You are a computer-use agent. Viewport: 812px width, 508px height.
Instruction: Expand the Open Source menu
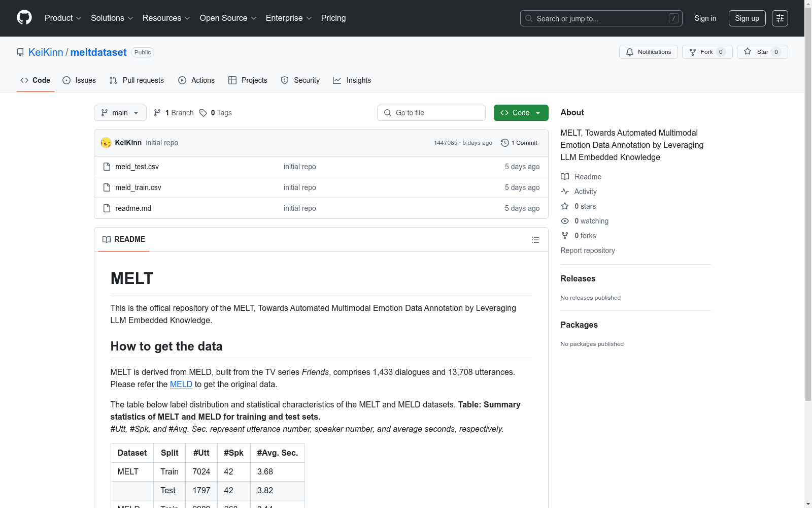[228, 18]
